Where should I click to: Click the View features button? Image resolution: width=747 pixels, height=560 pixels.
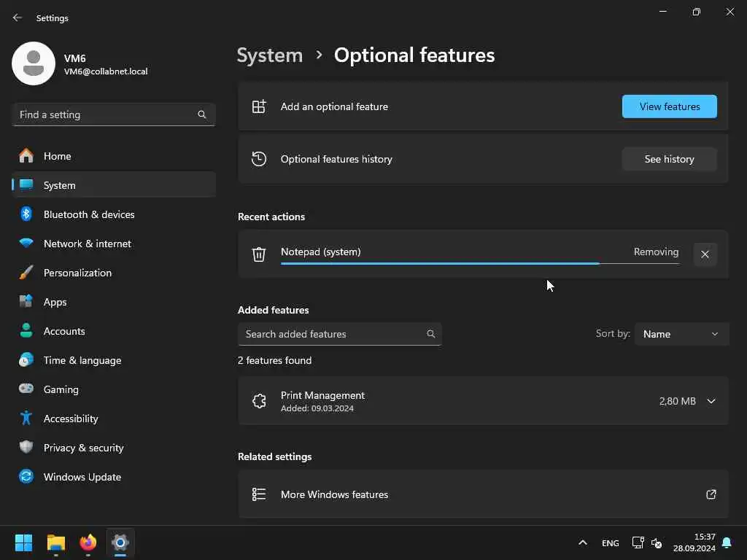[x=669, y=106]
